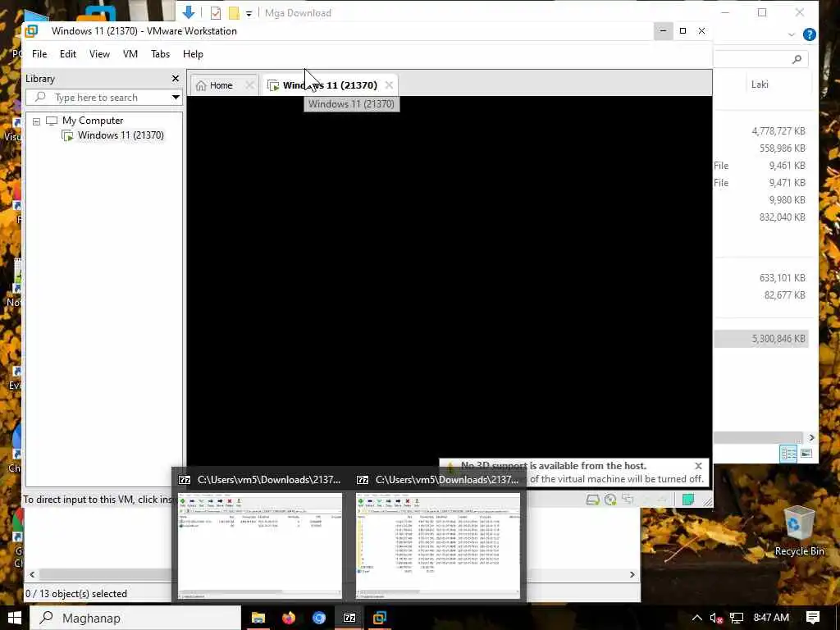Viewport: 840px width, 630px height.
Task: Open the first 7-Zip window thumbnail preview
Action: tap(260, 546)
